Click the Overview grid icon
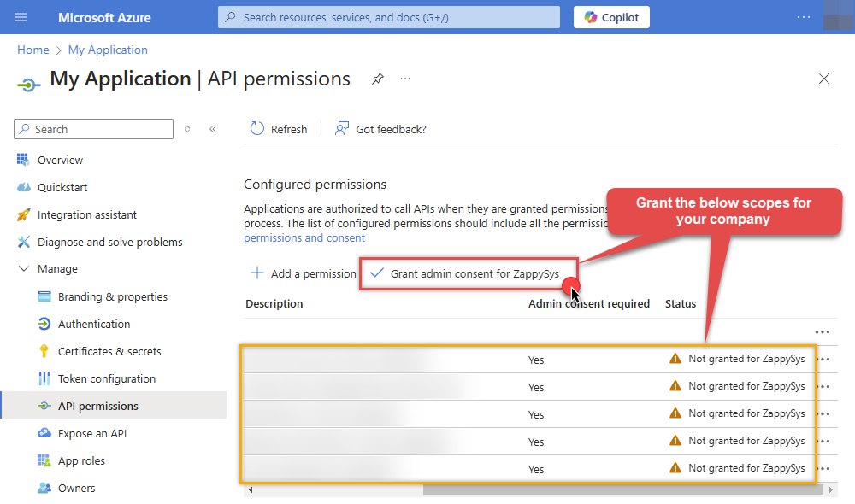Viewport: 855px width, 504px height. pyautogui.click(x=23, y=160)
